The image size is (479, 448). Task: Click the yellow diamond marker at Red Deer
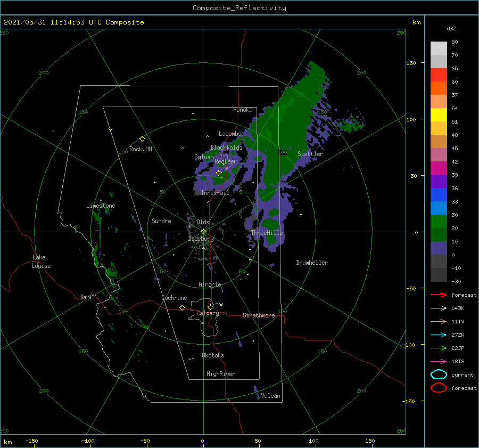pos(219,173)
